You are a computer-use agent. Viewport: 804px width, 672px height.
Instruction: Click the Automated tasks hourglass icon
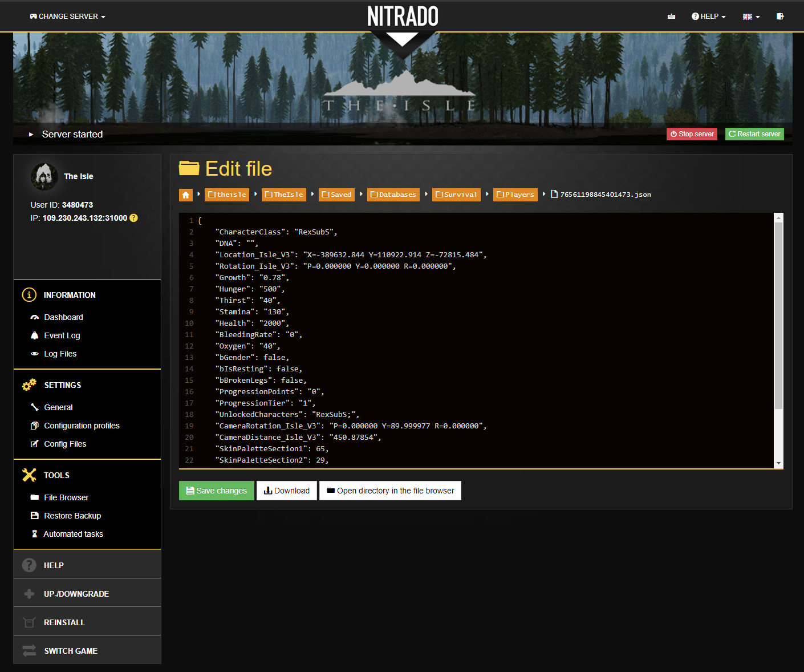point(35,534)
